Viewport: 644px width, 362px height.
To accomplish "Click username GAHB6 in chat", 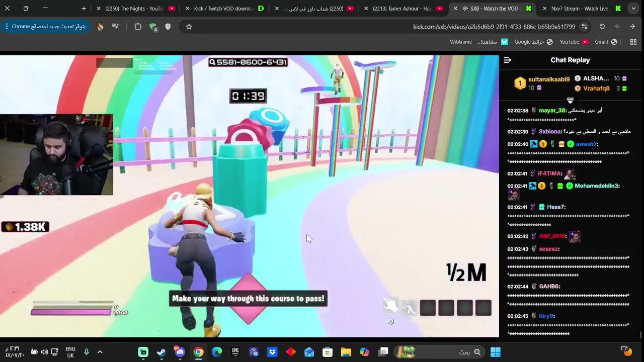I will [549, 287].
